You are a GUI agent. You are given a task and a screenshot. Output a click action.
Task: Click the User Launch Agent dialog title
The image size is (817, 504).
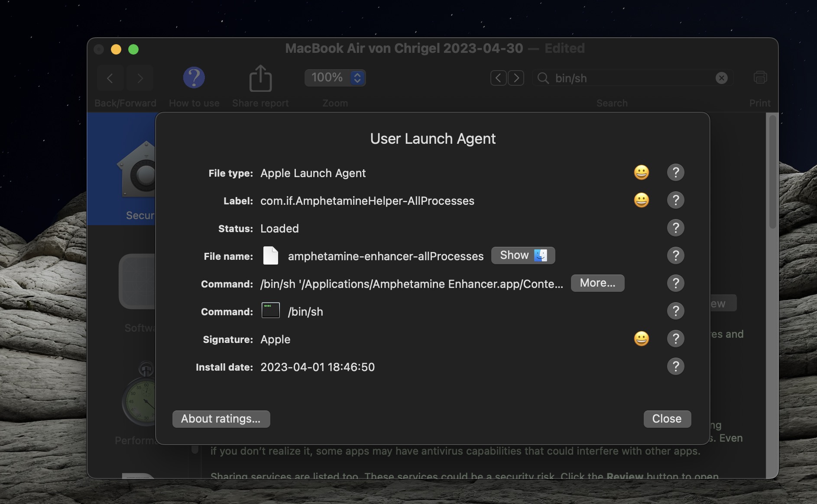point(433,139)
